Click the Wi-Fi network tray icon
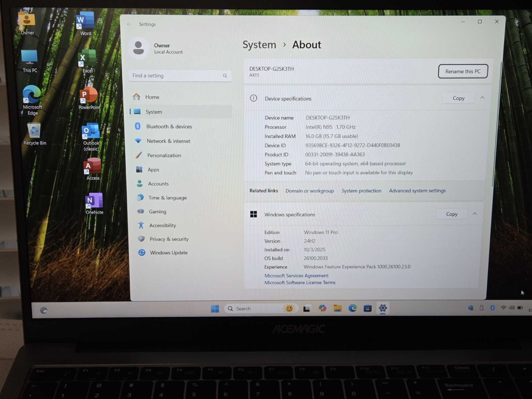Screen dimensions: 532x399 (x=503, y=308)
